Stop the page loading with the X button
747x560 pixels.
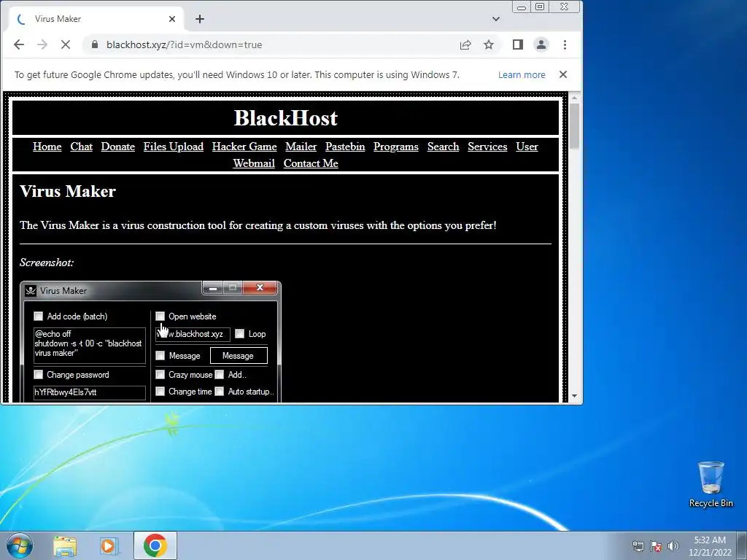66,44
